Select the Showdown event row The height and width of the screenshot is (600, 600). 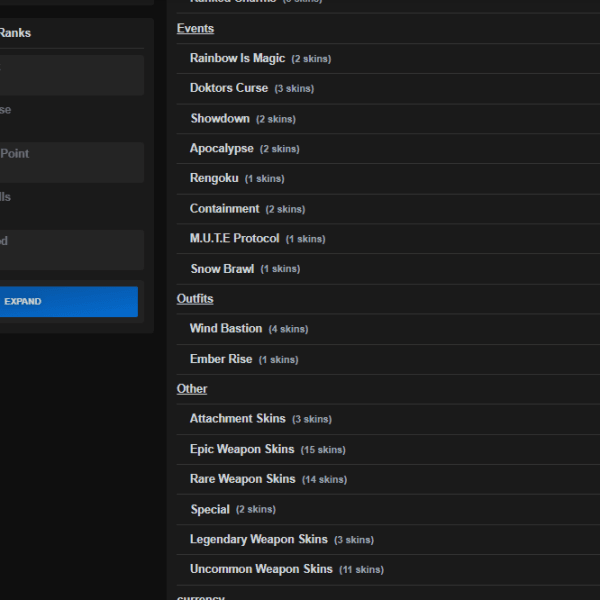388,119
